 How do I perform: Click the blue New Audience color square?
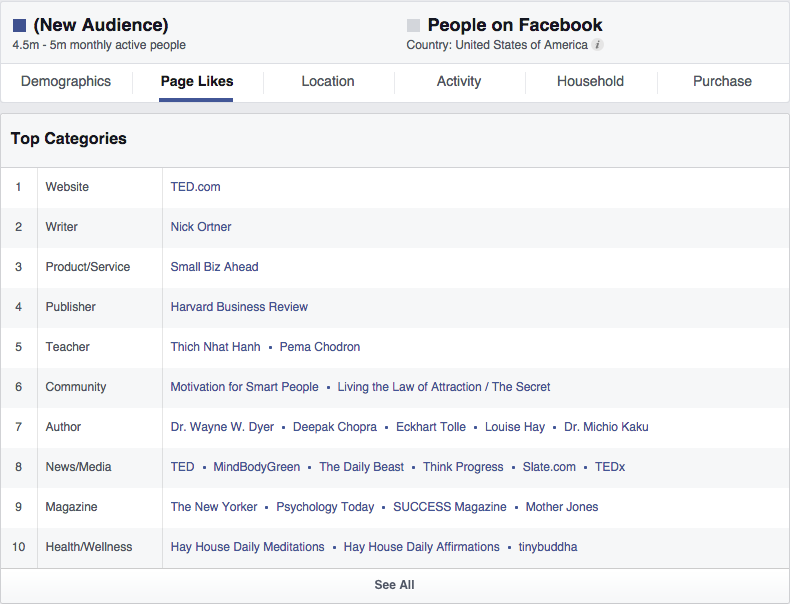[19, 25]
